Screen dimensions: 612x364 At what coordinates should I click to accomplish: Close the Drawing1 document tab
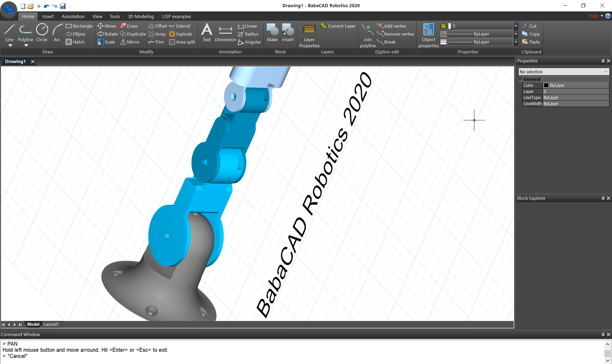33,61
